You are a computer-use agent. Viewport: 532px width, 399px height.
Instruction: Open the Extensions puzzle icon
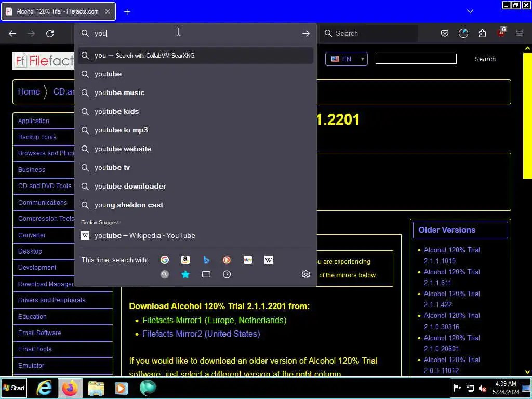tap(482, 33)
